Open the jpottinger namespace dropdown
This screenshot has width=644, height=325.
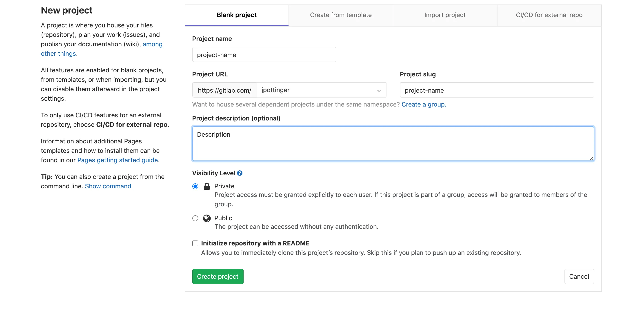tap(321, 90)
